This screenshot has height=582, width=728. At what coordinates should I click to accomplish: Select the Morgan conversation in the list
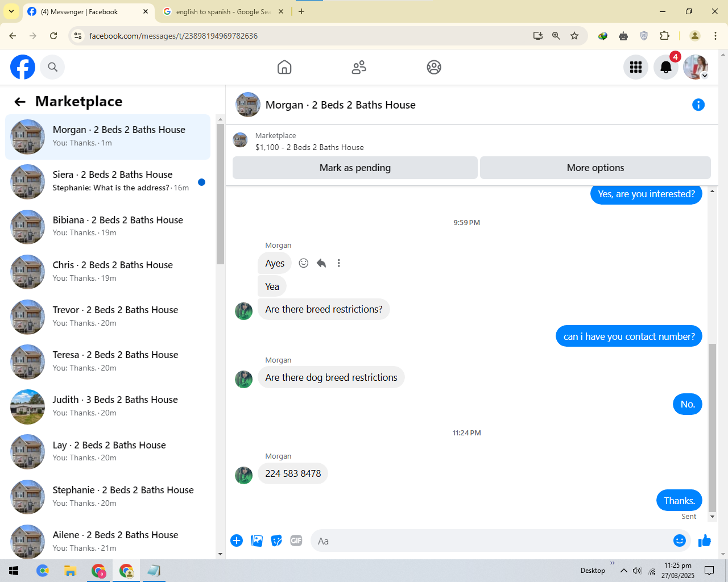click(x=108, y=137)
